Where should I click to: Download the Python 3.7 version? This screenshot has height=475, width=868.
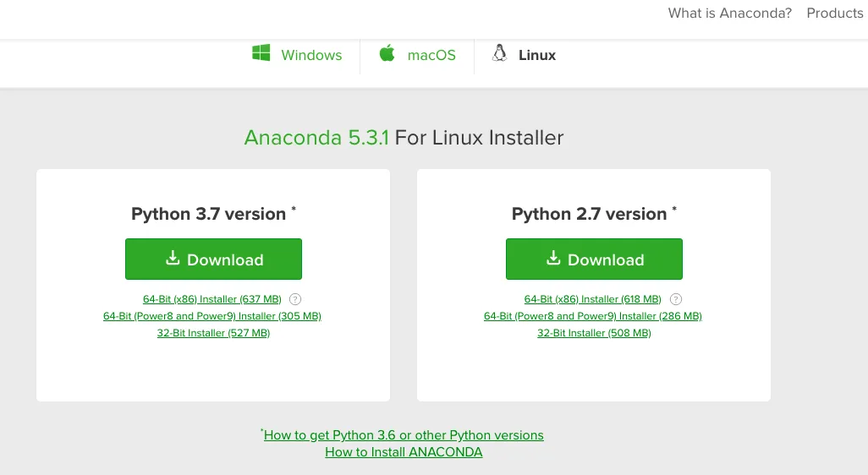[x=214, y=259]
